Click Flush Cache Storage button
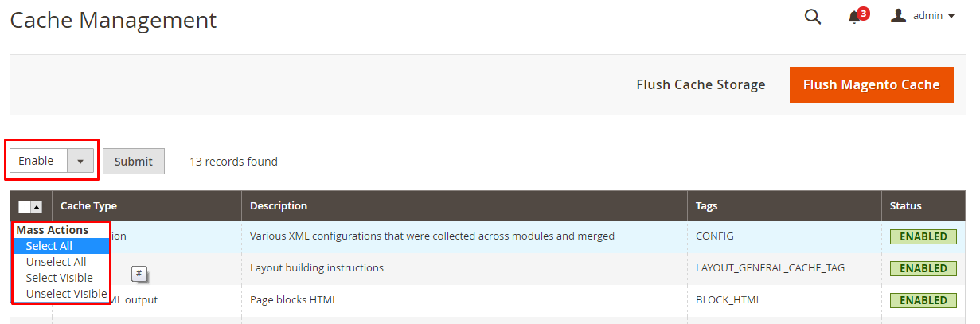Viewport: 980px width, 324px height. pos(701,84)
